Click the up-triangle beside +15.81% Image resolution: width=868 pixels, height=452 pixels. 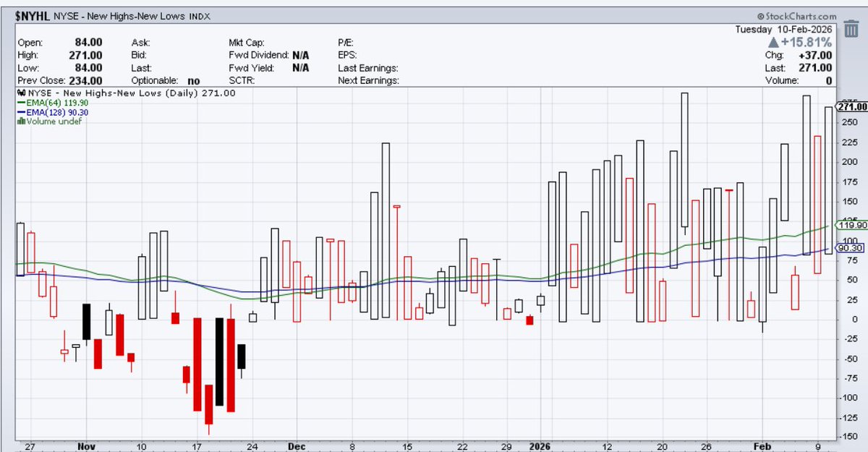coord(775,43)
